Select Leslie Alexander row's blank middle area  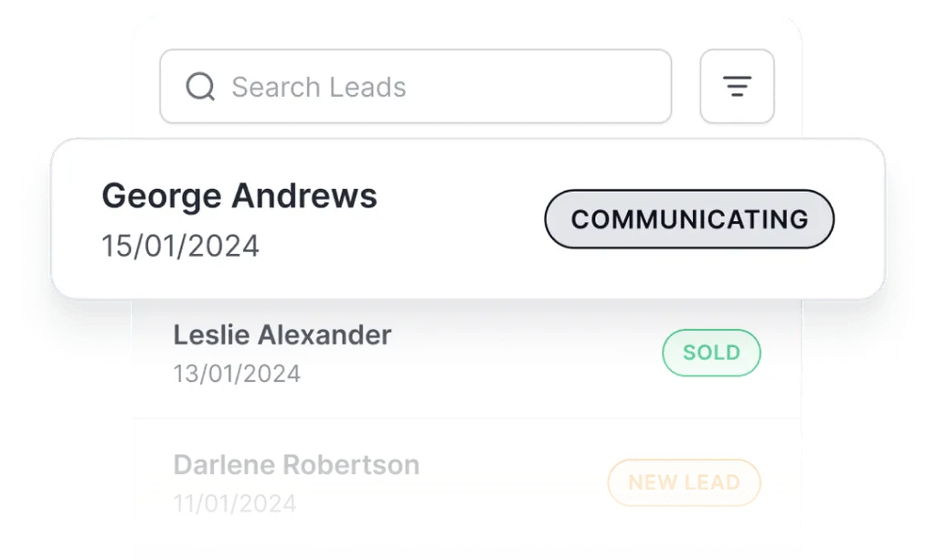[521, 354]
